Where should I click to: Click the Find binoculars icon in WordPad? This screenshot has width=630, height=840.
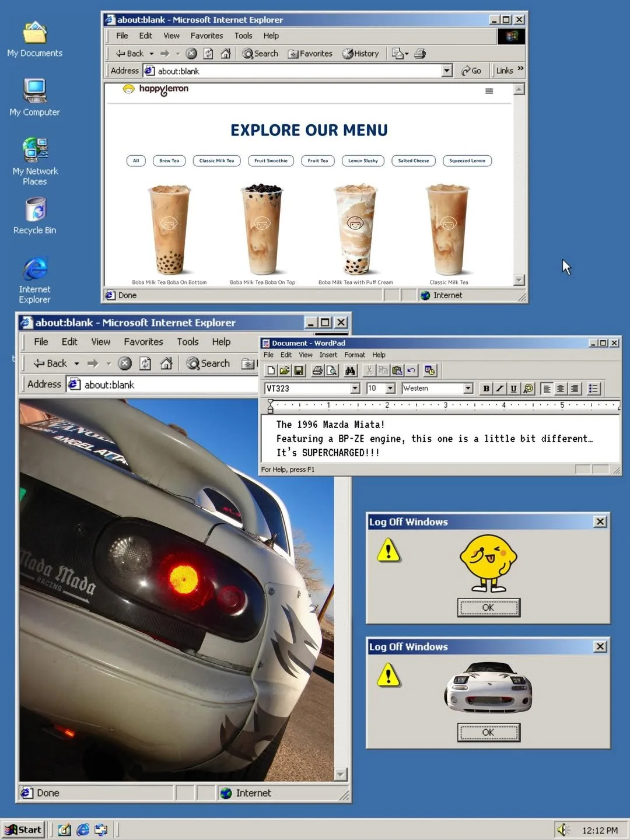pos(350,370)
